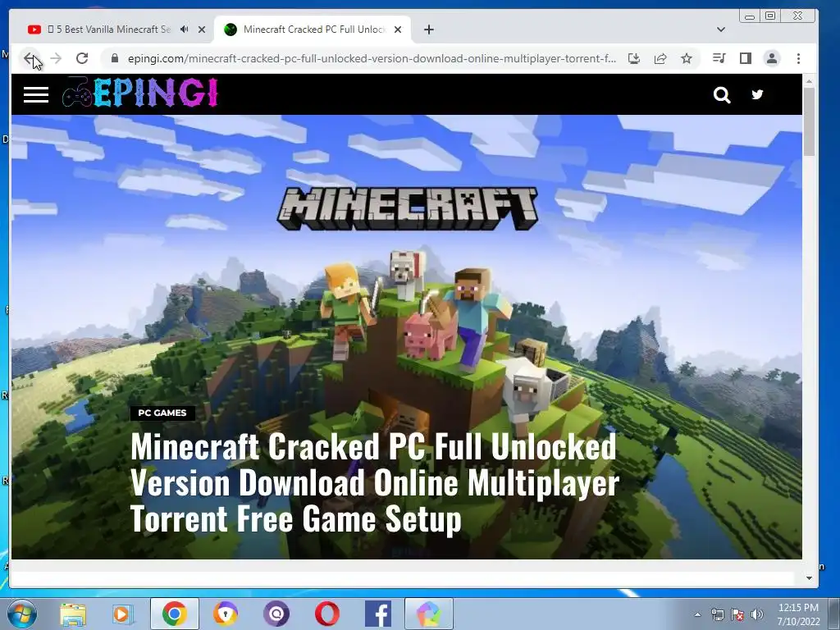
Task: Toggle the browser side panel icon
Action: 745,58
